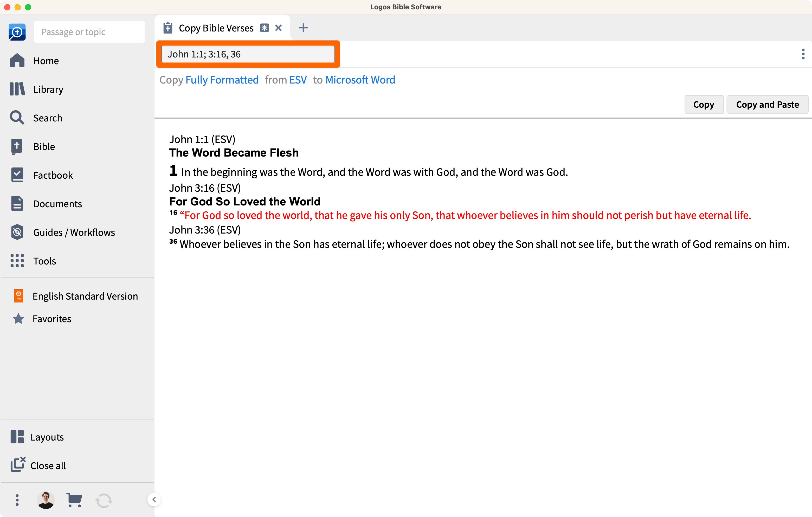
Task: Click Close all panels
Action: pyautogui.click(x=38, y=465)
